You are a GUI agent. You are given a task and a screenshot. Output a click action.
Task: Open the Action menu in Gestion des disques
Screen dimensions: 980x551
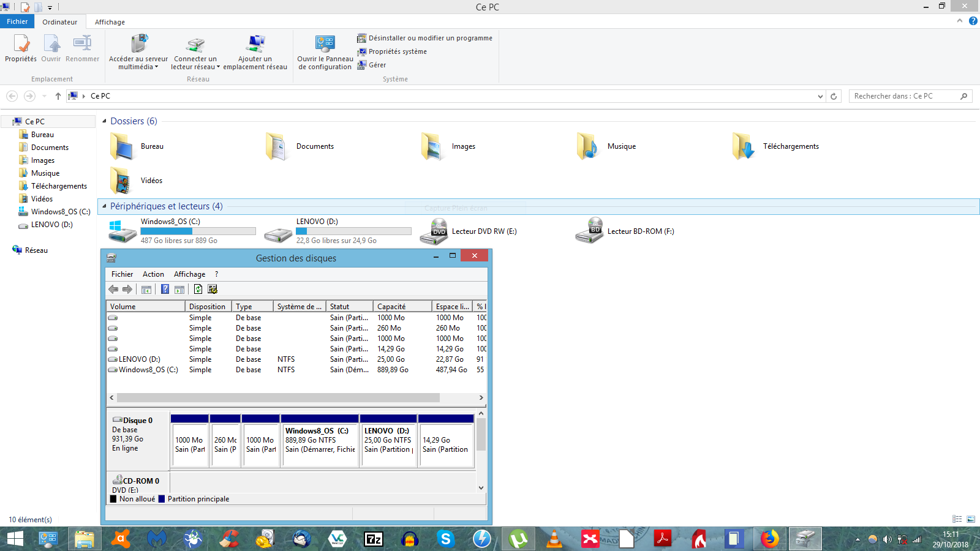[x=153, y=274]
